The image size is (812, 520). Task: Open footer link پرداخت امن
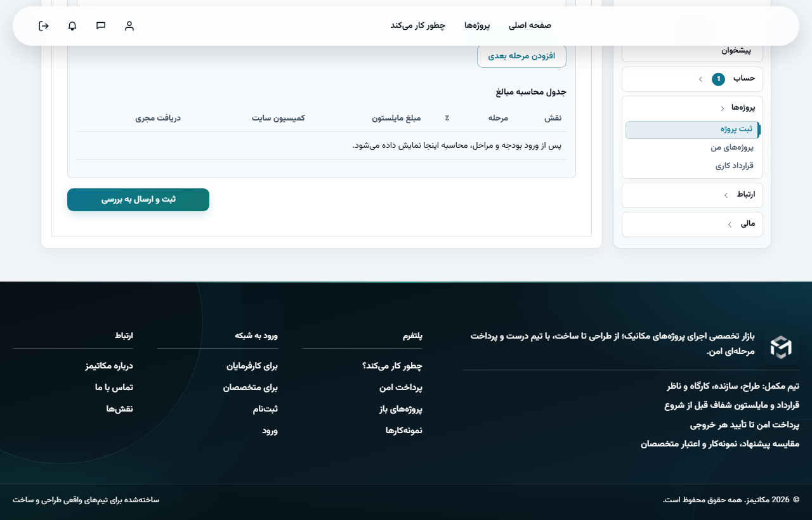pyautogui.click(x=401, y=387)
